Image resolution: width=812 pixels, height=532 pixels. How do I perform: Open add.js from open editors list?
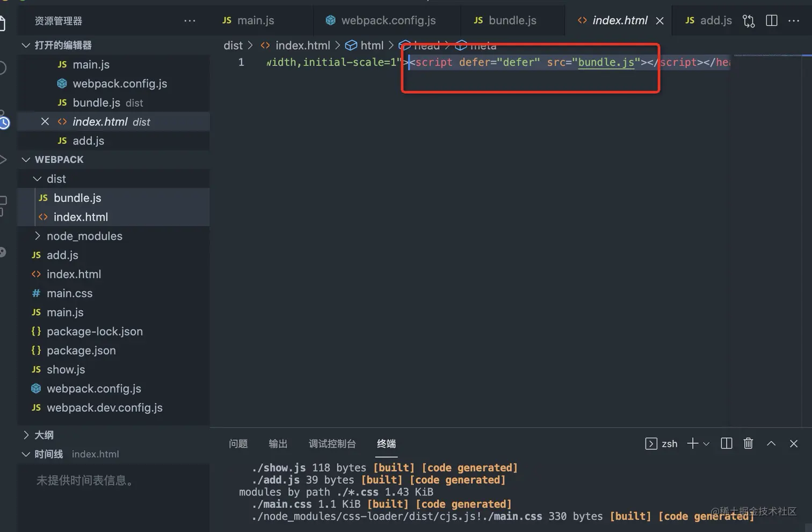[x=113, y=141]
